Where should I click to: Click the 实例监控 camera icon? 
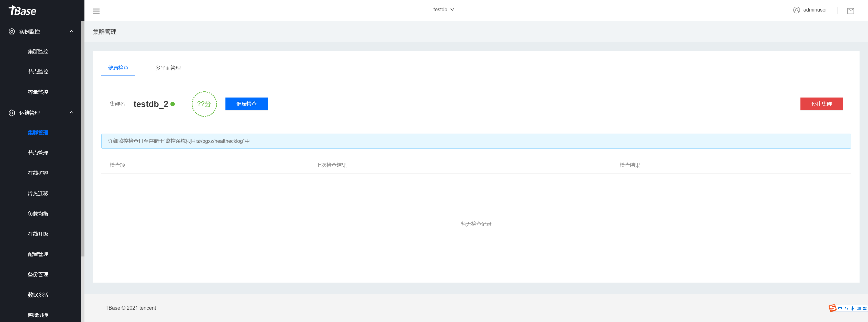pyautogui.click(x=12, y=32)
